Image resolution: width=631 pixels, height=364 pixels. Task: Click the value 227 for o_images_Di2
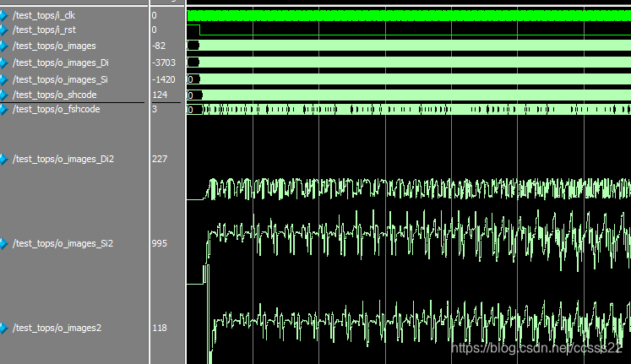160,160
